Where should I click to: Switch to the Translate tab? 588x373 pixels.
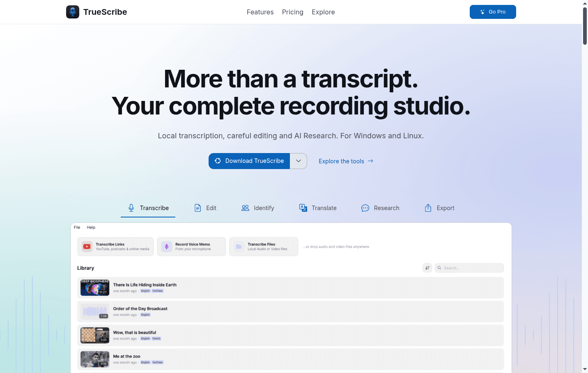(318, 208)
